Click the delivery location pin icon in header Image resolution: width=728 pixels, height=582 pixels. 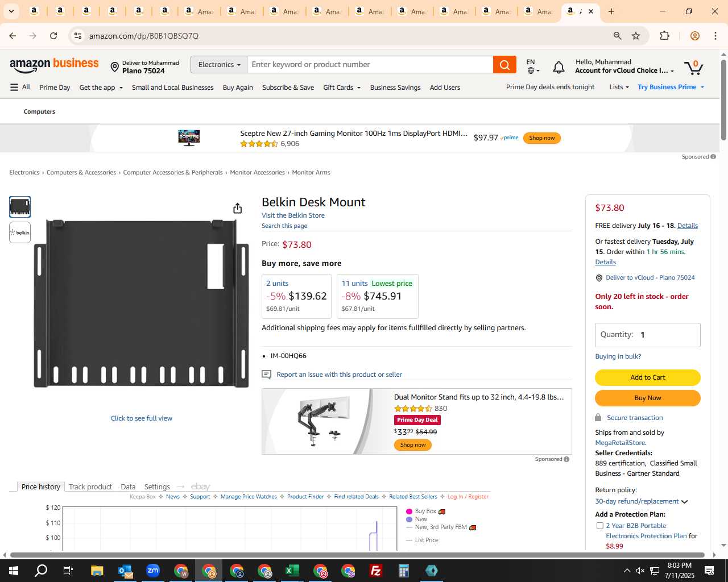tap(114, 68)
